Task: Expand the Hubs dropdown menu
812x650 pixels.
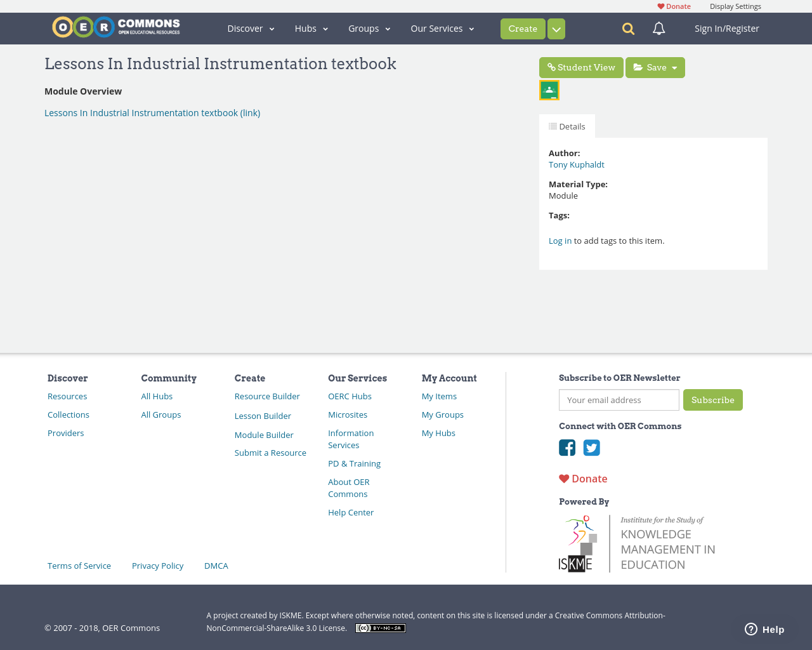Action: [x=310, y=28]
